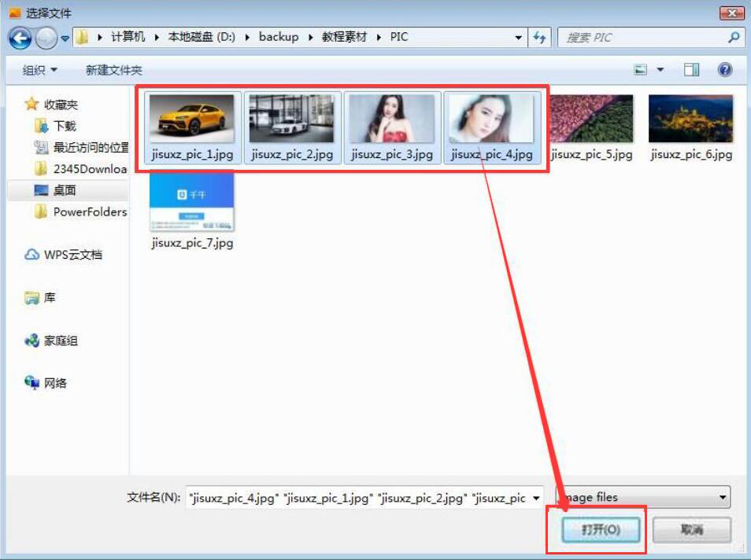Click the 文件名(N) text field
Image resolution: width=751 pixels, height=560 pixels.
pos(357,498)
